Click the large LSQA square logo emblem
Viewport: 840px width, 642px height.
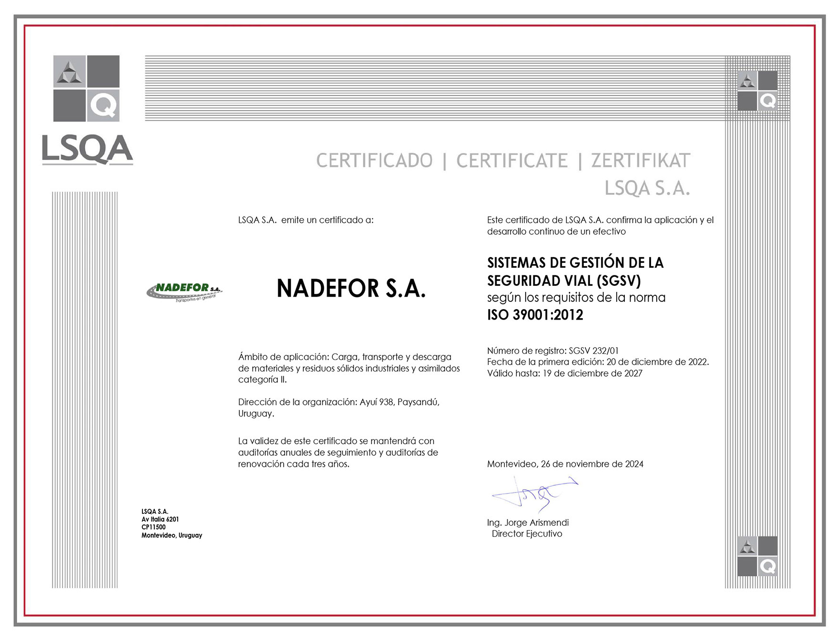tap(86, 89)
